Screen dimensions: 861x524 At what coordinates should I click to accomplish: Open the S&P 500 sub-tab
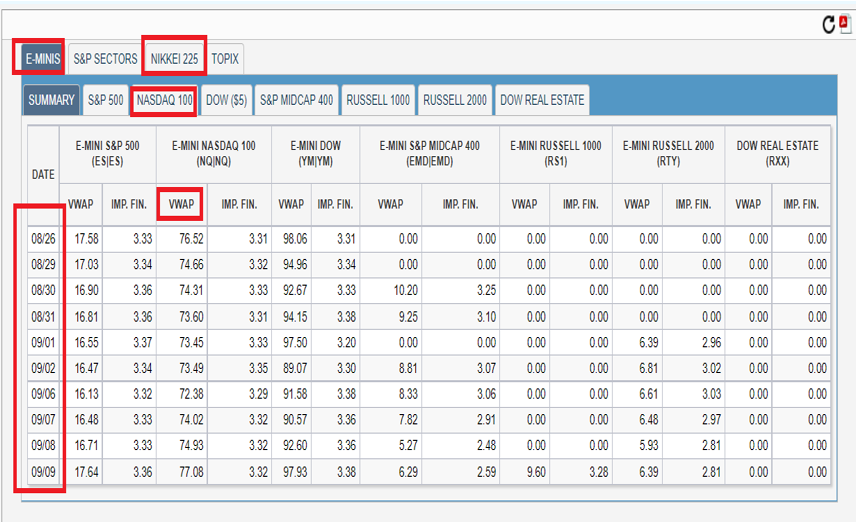pos(105,100)
